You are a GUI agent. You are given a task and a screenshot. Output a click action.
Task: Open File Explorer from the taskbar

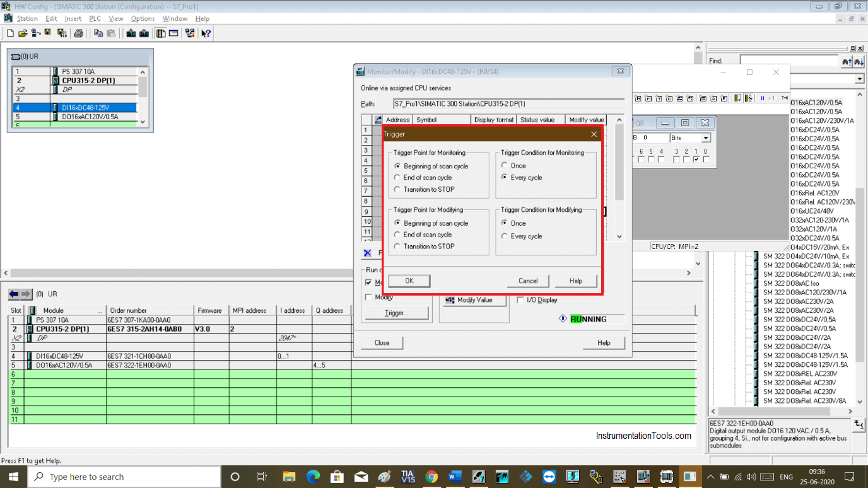click(x=289, y=477)
